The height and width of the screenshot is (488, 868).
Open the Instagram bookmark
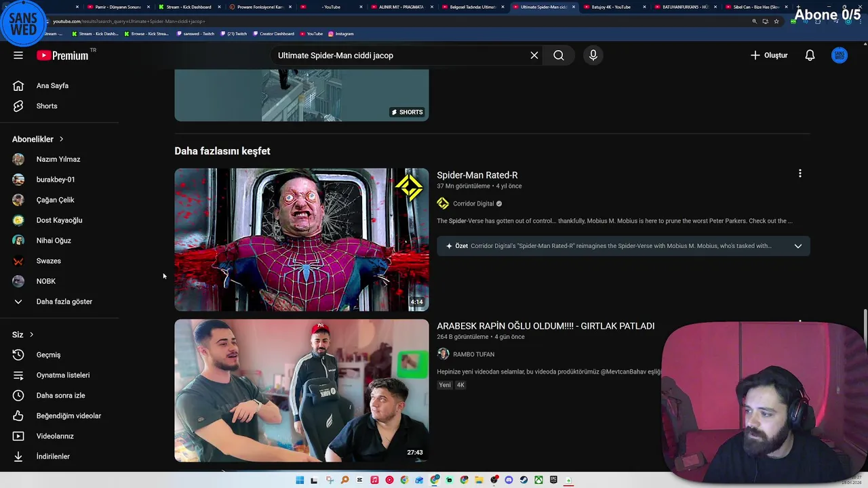(x=341, y=34)
